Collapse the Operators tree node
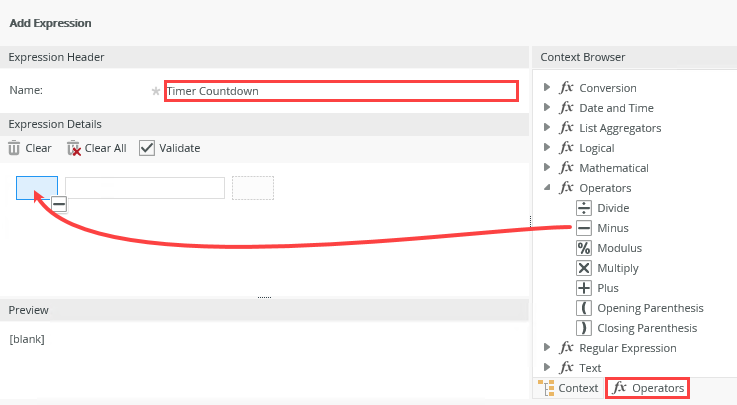This screenshot has width=737, height=405. [547, 188]
